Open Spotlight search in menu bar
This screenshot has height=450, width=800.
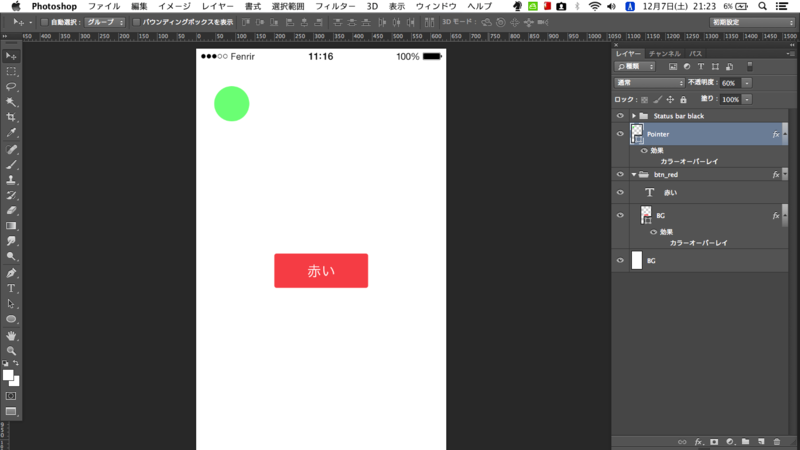(762, 6)
